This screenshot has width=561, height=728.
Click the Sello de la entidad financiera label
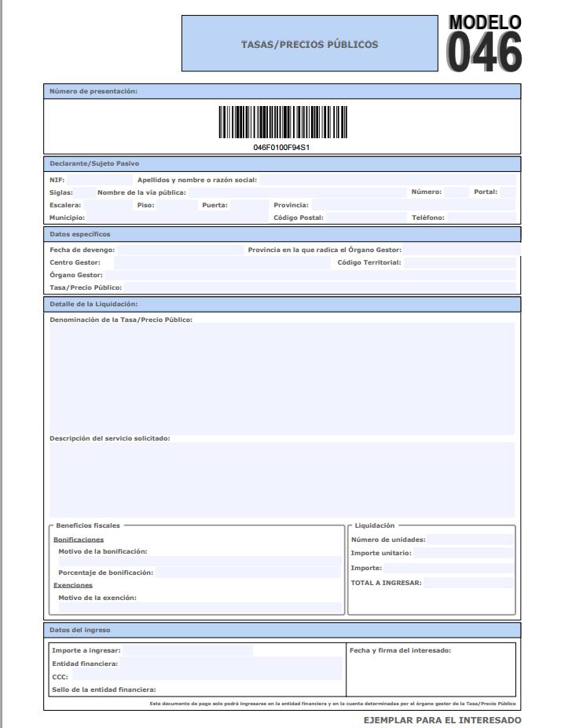[104, 690]
